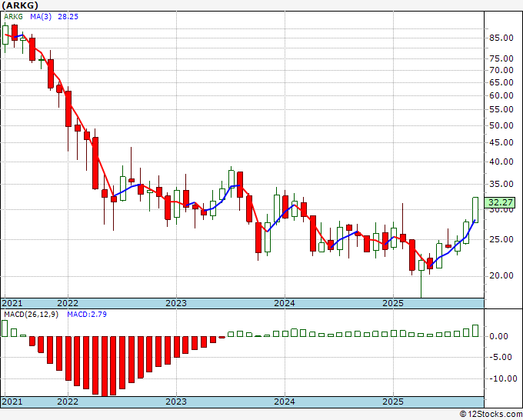
Task: Click the -5.00 MACD axis label
Action: [500, 357]
